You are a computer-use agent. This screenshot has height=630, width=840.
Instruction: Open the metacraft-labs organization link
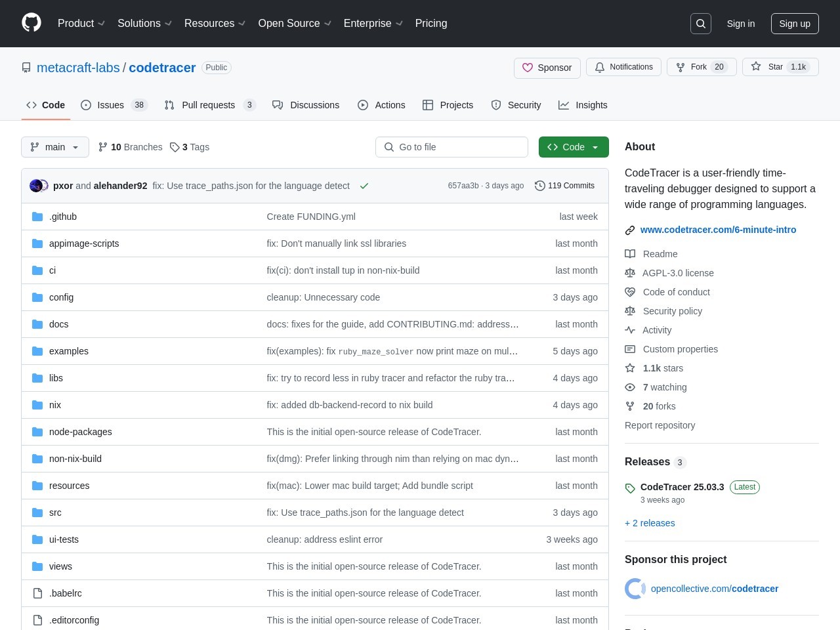tap(78, 68)
